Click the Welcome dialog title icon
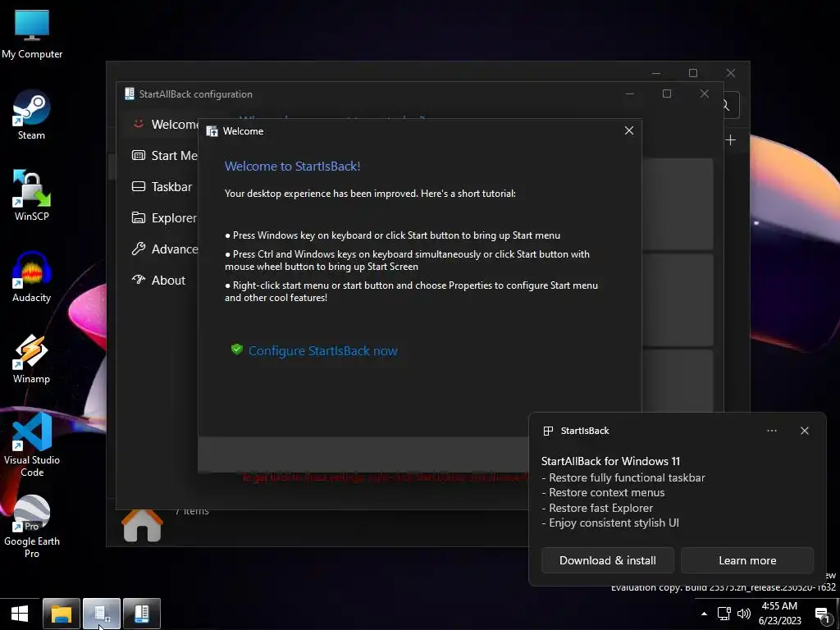 [x=212, y=131]
